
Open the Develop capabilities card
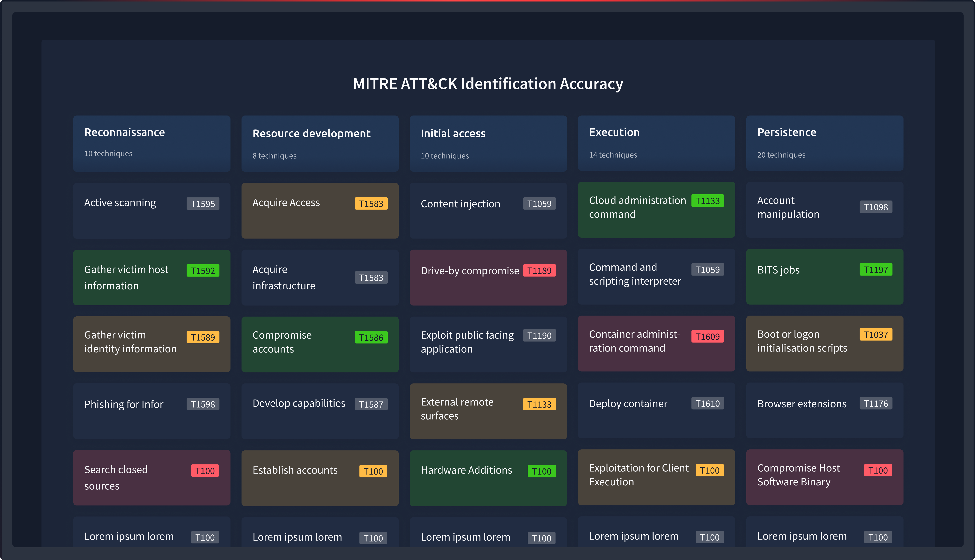(320, 411)
